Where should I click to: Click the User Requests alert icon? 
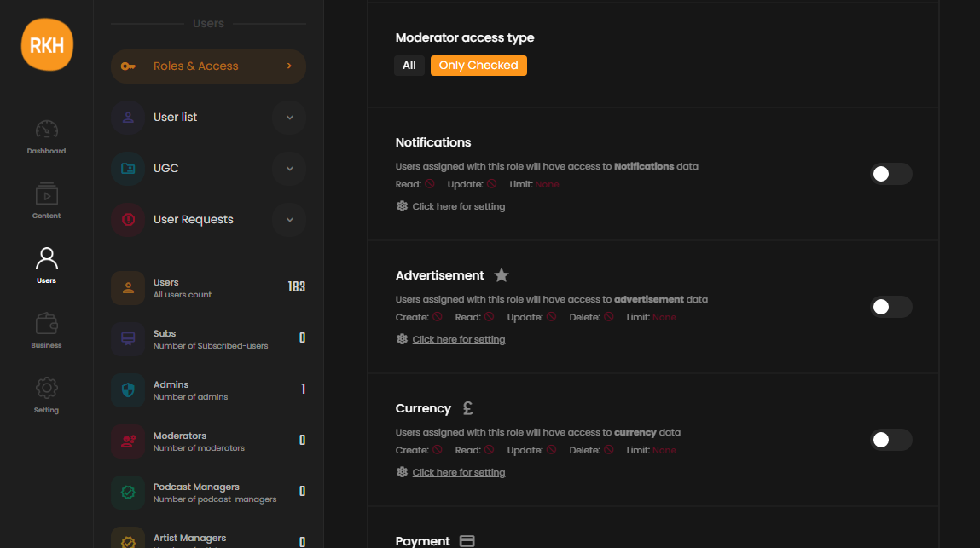[x=128, y=220]
